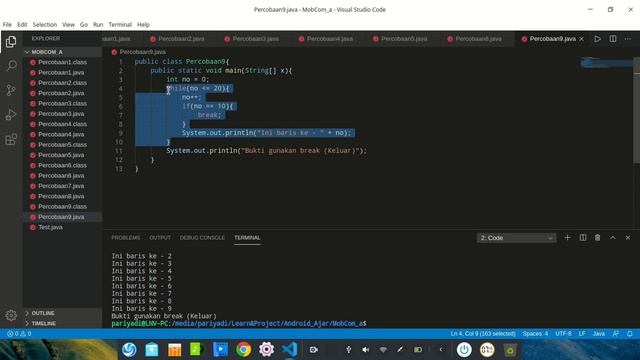640x360 pixels.
Task: Open the Edit menu
Action: pyautogui.click(x=22, y=24)
